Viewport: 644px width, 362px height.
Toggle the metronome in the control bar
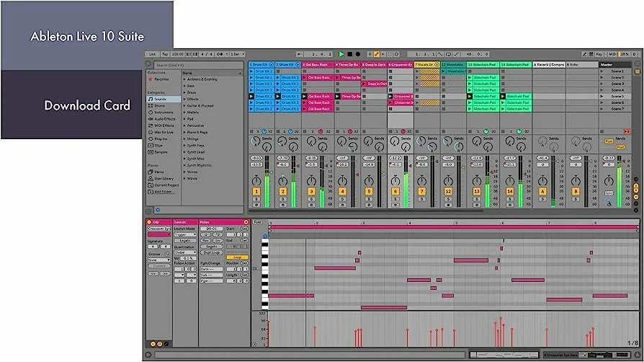[x=220, y=54]
